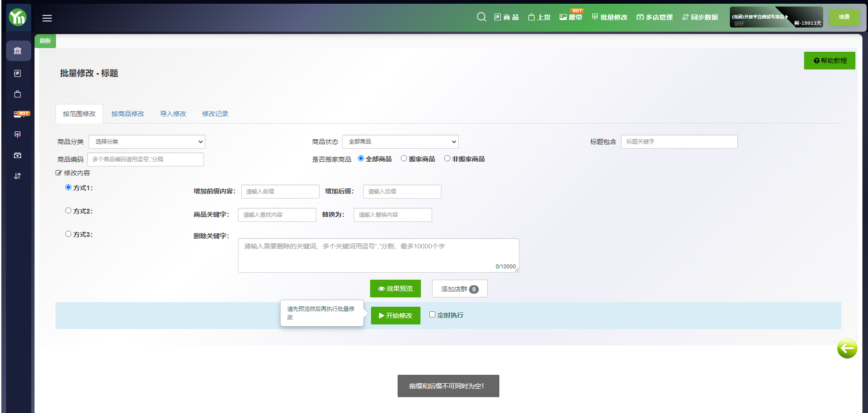Viewport: 868px width, 413px height.
Task: Click the green logo at top left
Action: (x=18, y=17)
